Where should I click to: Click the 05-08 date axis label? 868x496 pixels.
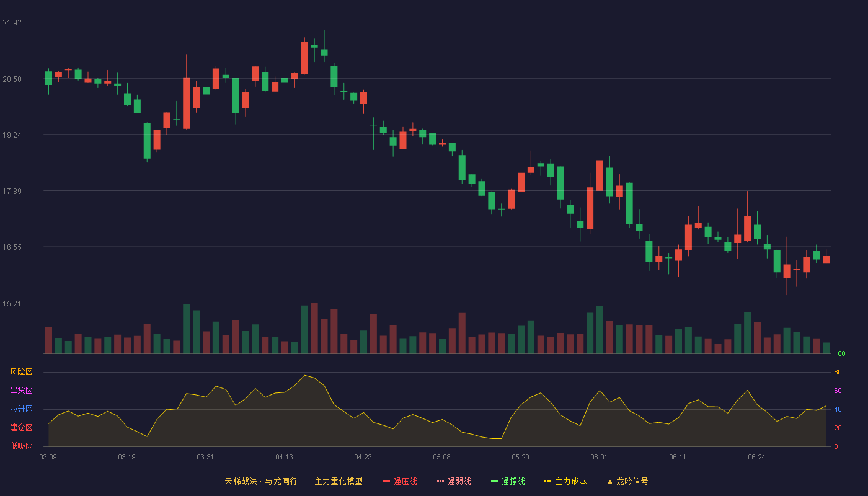coord(442,457)
